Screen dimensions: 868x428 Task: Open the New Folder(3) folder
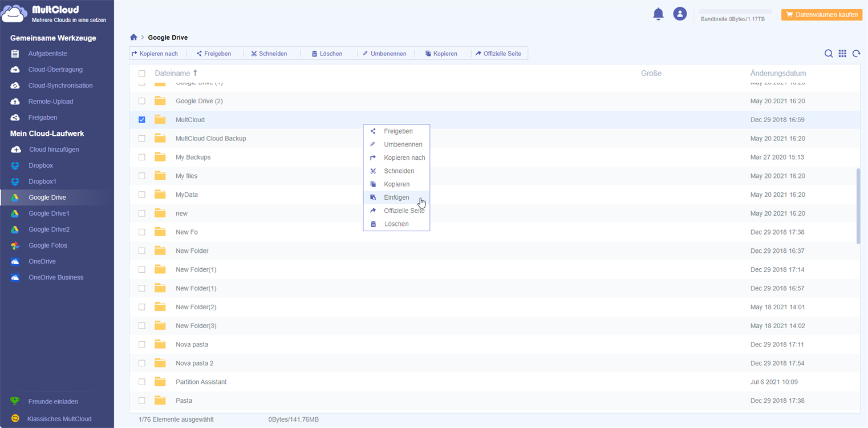coord(196,326)
